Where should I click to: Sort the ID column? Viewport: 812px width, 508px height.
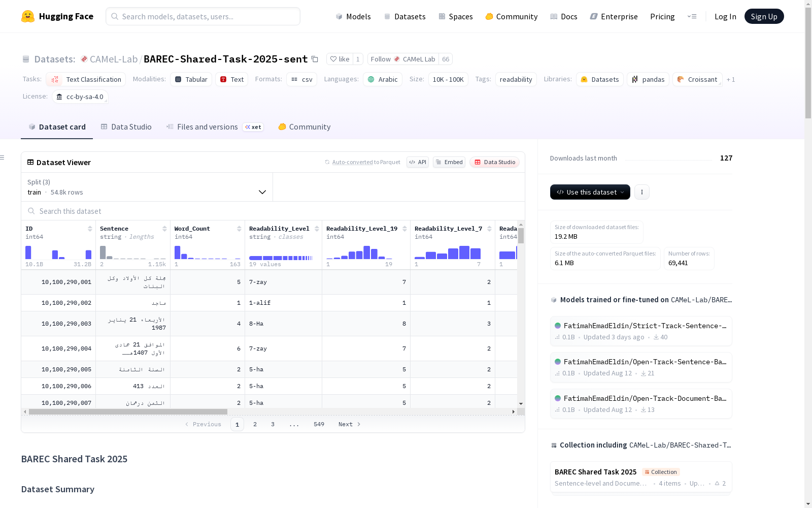click(x=90, y=229)
